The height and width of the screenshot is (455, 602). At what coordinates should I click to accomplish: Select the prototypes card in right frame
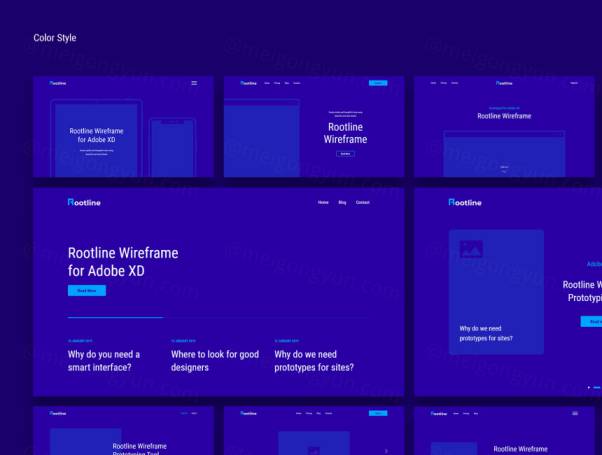pyautogui.click(x=496, y=291)
